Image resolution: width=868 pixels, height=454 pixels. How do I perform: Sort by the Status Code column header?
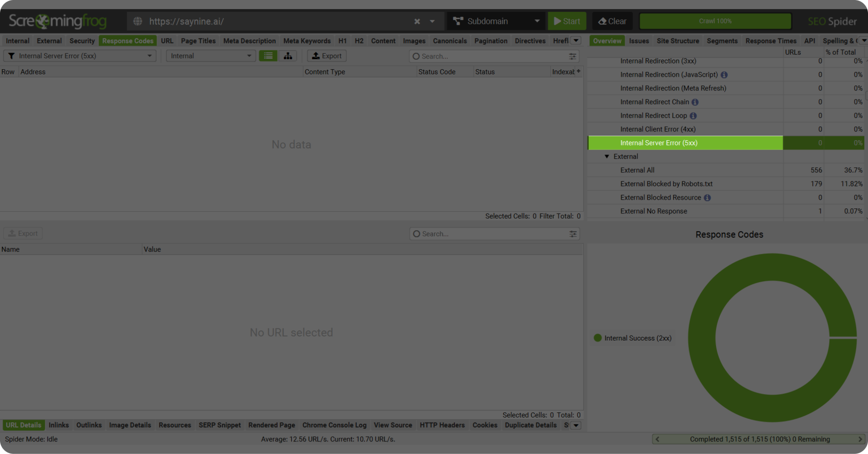pyautogui.click(x=445, y=72)
